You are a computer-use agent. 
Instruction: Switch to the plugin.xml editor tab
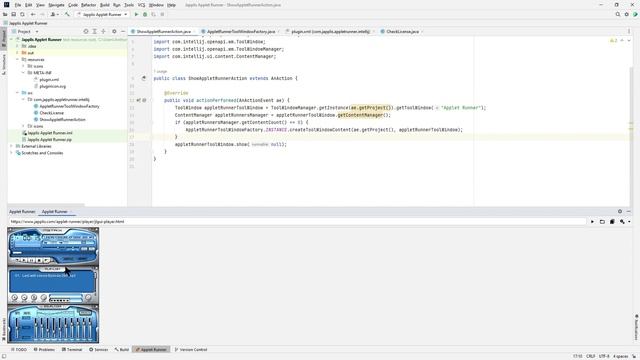click(330, 31)
